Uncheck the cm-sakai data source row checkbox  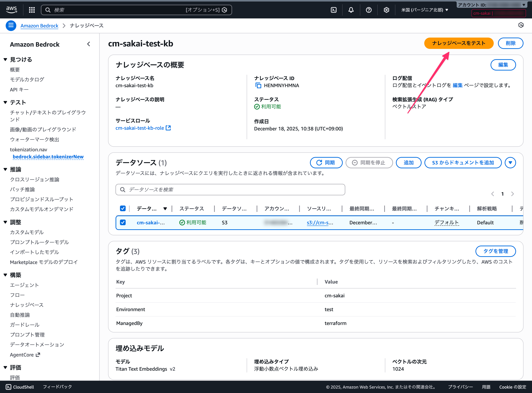123,222
